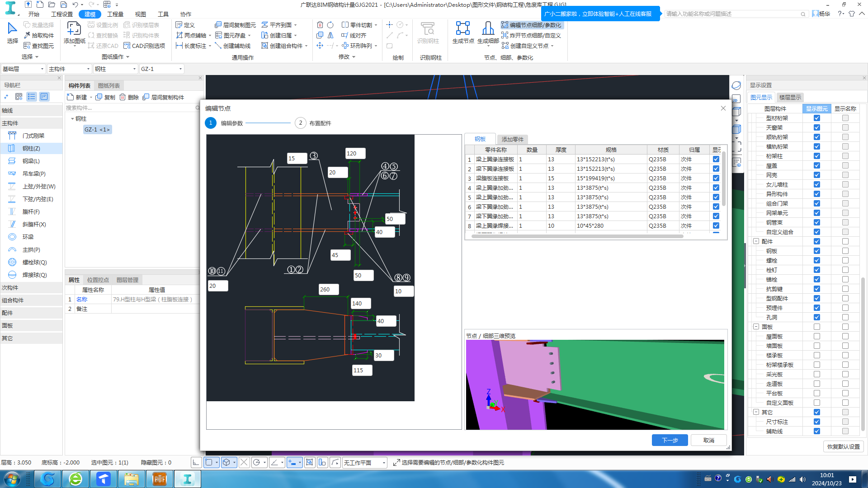
Task: Click the 线对齐 tool
Action: pos(354,35)
